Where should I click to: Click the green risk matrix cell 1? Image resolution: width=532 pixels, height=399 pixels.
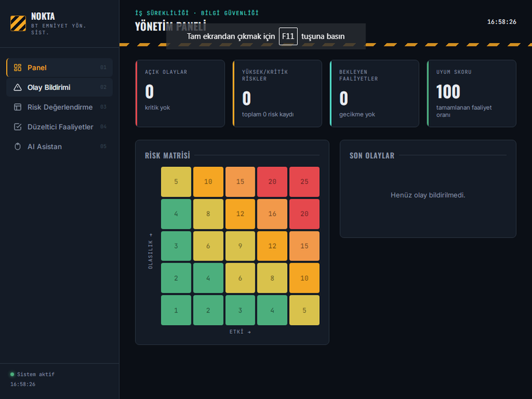(176, 310)
